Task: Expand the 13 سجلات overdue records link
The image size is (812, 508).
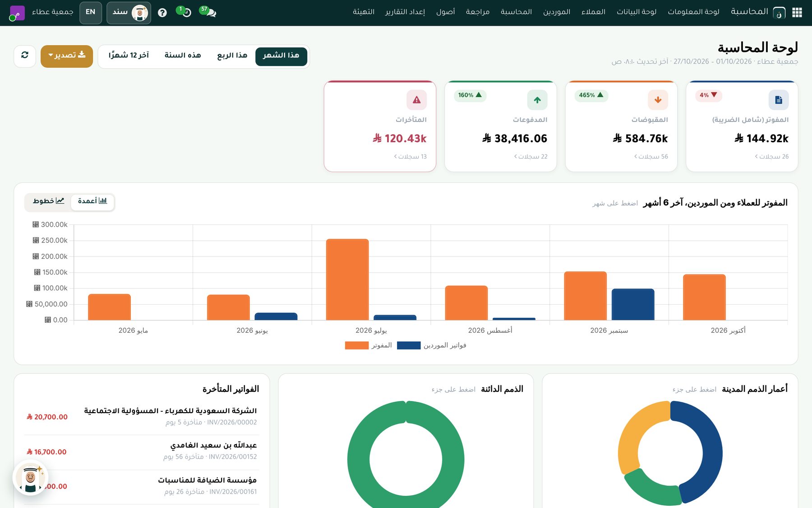Action: point(410,156)
